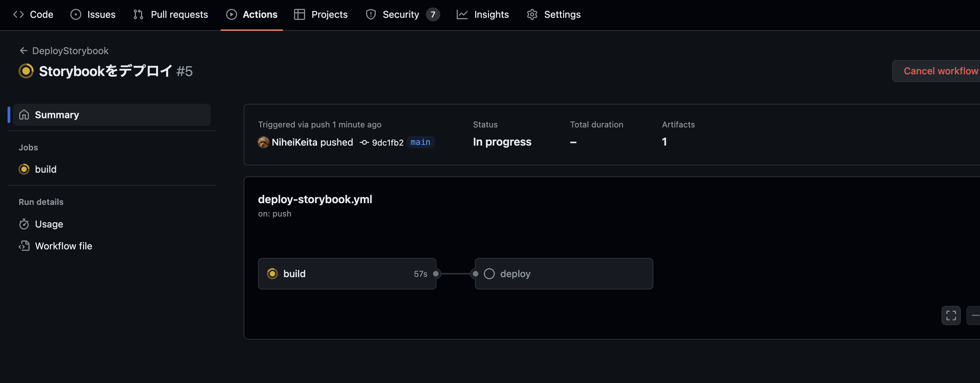
Task: Click the Settings gear icon
Action: coord(532,14)
